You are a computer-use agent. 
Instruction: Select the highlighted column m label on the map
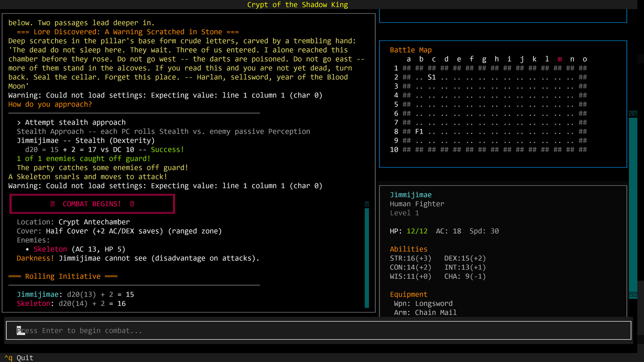[x=559, y=59]
